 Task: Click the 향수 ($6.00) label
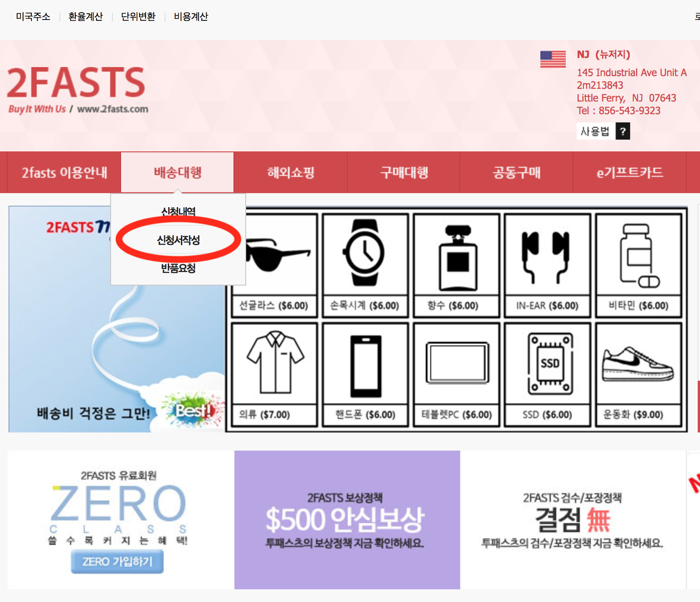click(452, 306)
